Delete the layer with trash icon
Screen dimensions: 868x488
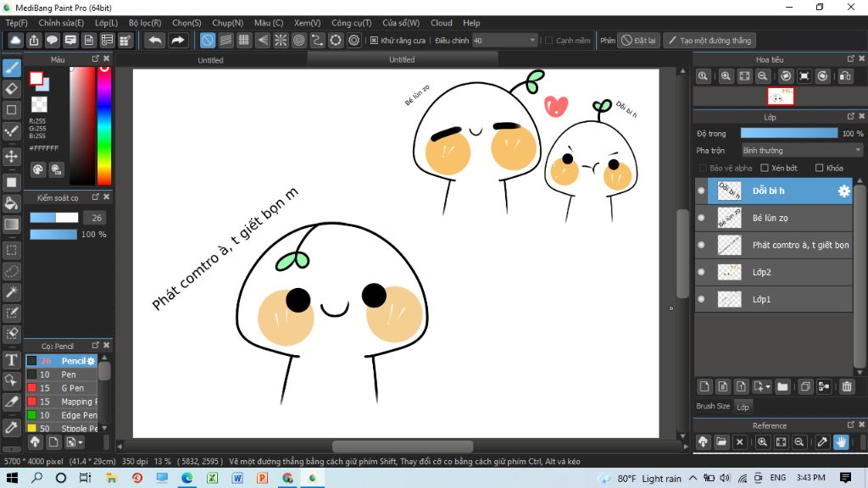point(847,386)
